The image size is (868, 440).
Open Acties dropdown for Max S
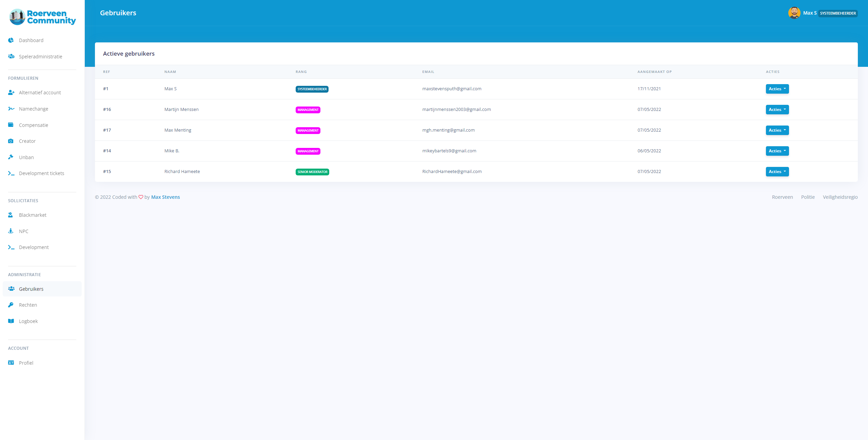tap(777, 89)
